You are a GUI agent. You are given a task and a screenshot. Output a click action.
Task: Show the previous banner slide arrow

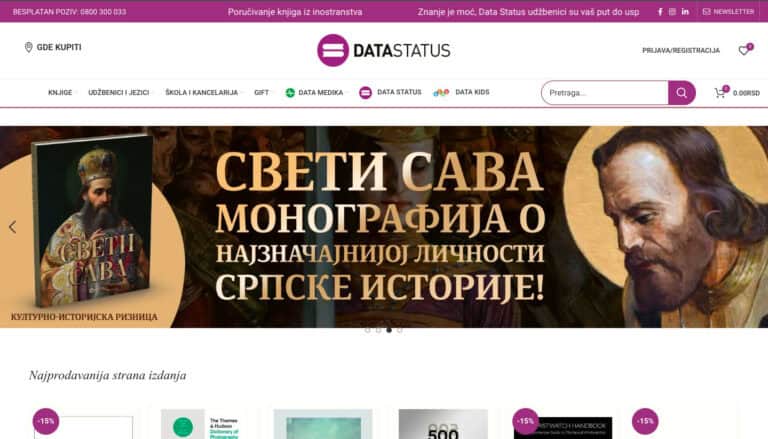click(12, 227)
